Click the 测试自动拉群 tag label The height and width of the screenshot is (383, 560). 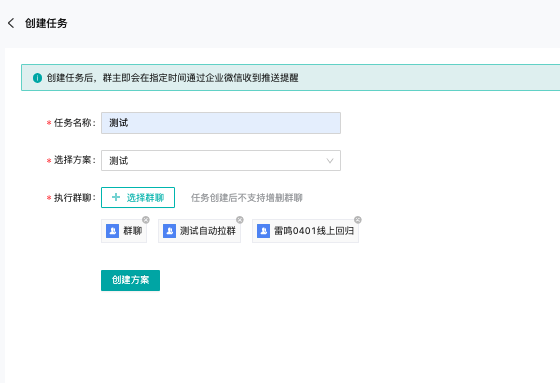click(208, 231)
